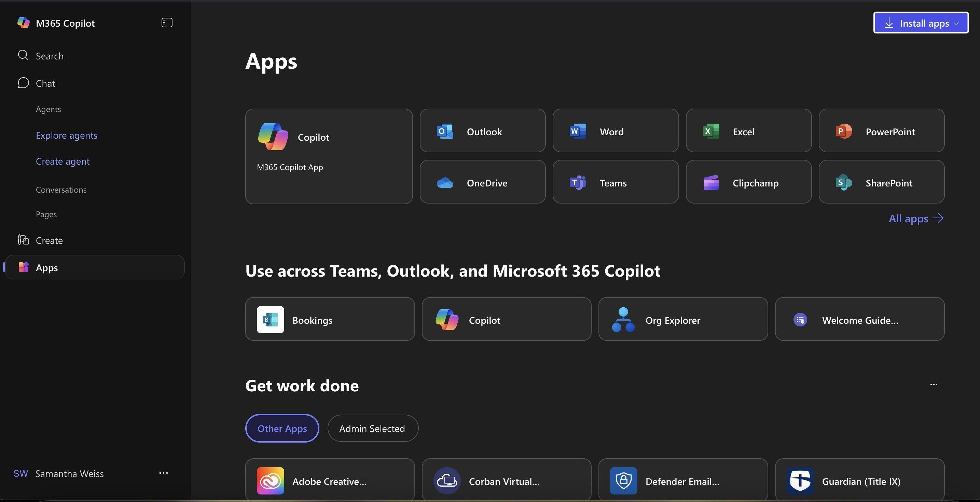Viewport: 980px width, 502px height.
Task: Open the Bookings app
Action: 330,319
